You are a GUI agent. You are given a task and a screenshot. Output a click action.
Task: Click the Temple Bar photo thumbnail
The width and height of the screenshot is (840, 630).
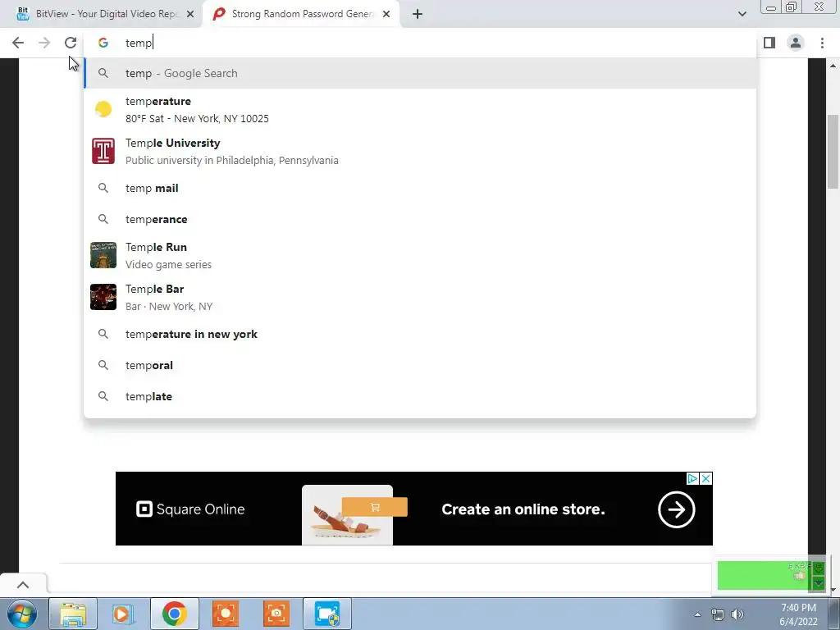[x=103, y=297]
